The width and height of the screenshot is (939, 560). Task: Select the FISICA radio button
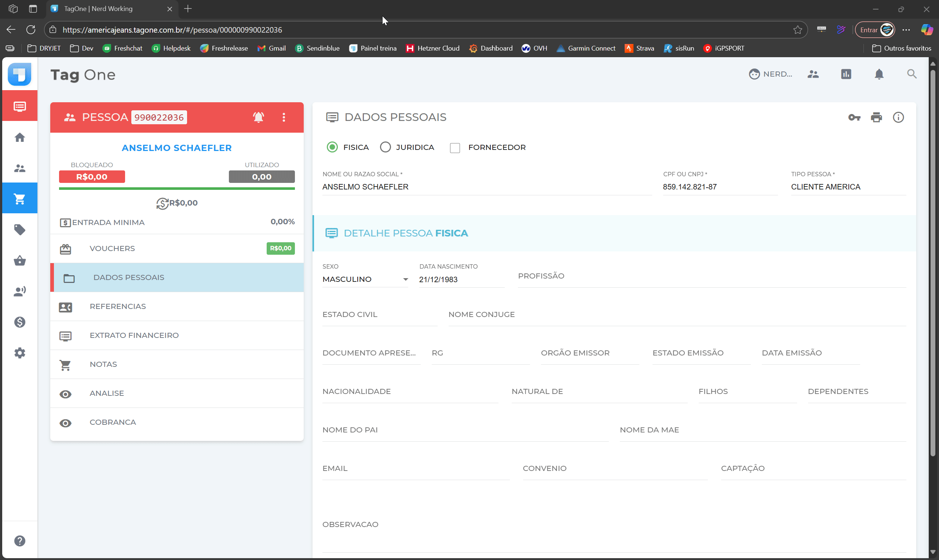[332, 147]
